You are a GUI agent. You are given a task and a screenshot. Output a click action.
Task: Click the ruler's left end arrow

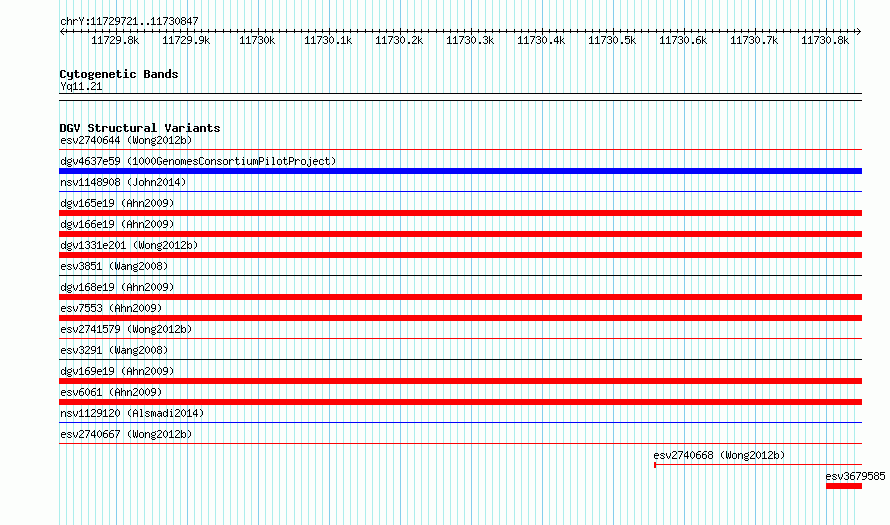coord(62,32)
